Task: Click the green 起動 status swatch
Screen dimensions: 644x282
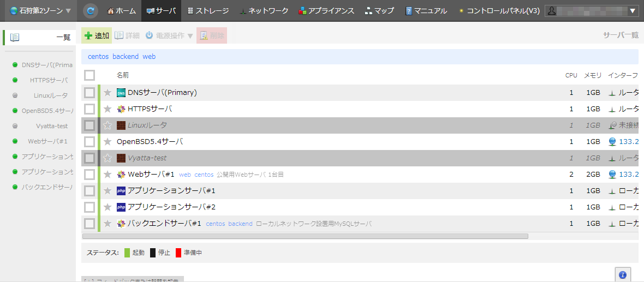Action: [127, 253]
